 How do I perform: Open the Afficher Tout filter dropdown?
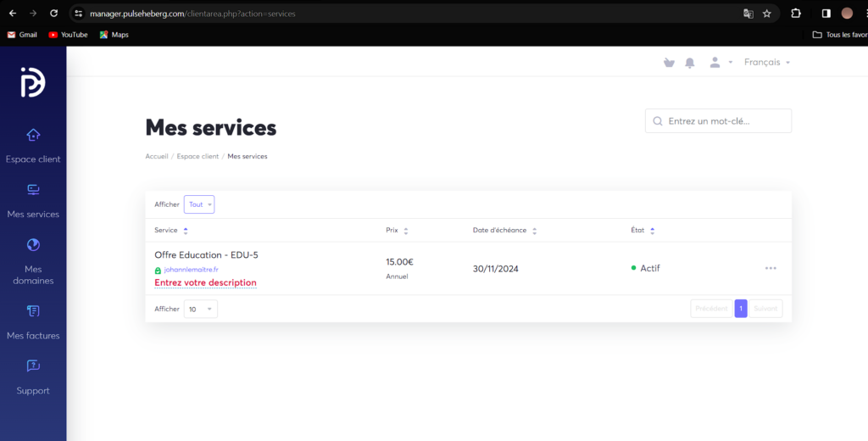pyautogui.click(x=199, y=204)
